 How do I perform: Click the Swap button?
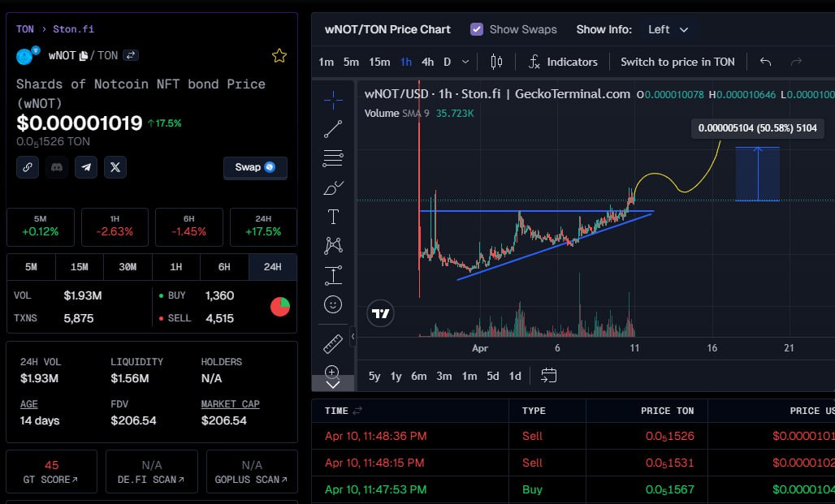click(x=255, y=168)
